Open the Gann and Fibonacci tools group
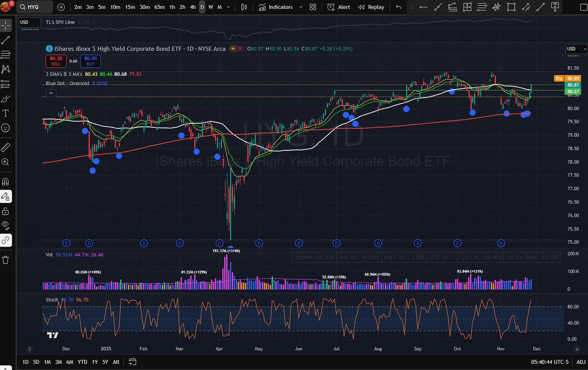 coord(6,54)
